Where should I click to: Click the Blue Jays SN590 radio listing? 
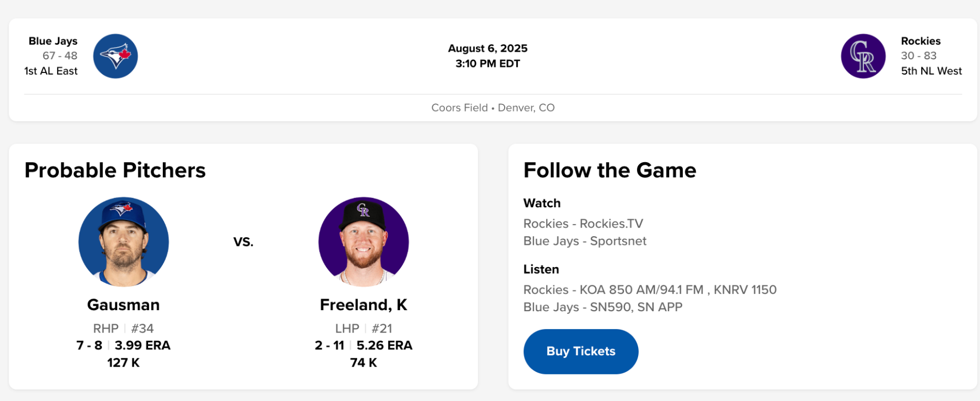tap(603, 307)
